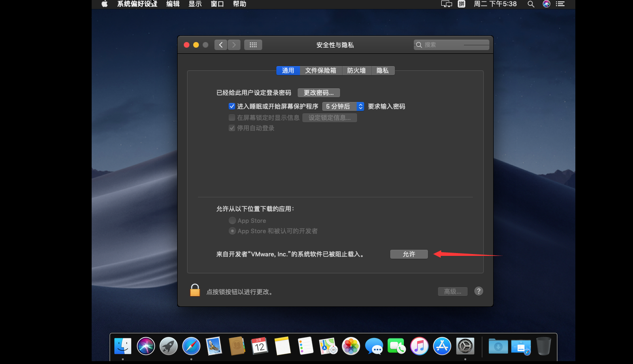Open the 帮助 menu
This screenshot has width=633, height=364.
pos(240,4)
